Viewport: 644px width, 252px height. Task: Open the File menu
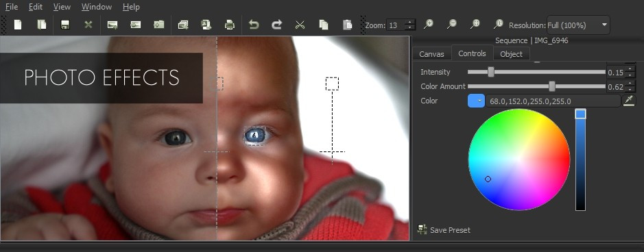pos(12,7)
